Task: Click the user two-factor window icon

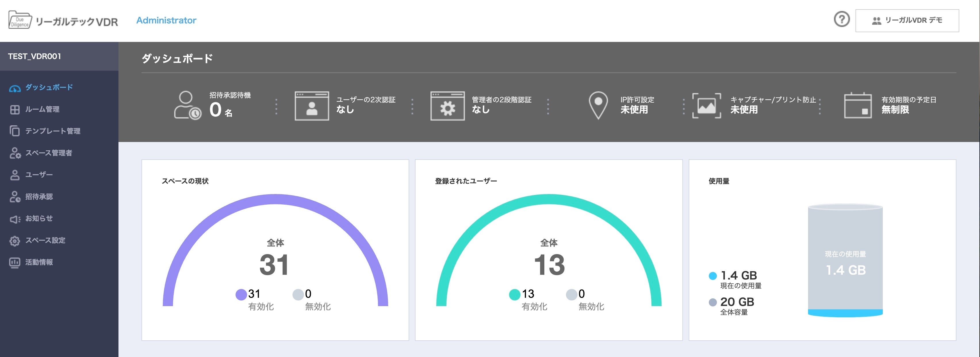Action: point(312,106)
